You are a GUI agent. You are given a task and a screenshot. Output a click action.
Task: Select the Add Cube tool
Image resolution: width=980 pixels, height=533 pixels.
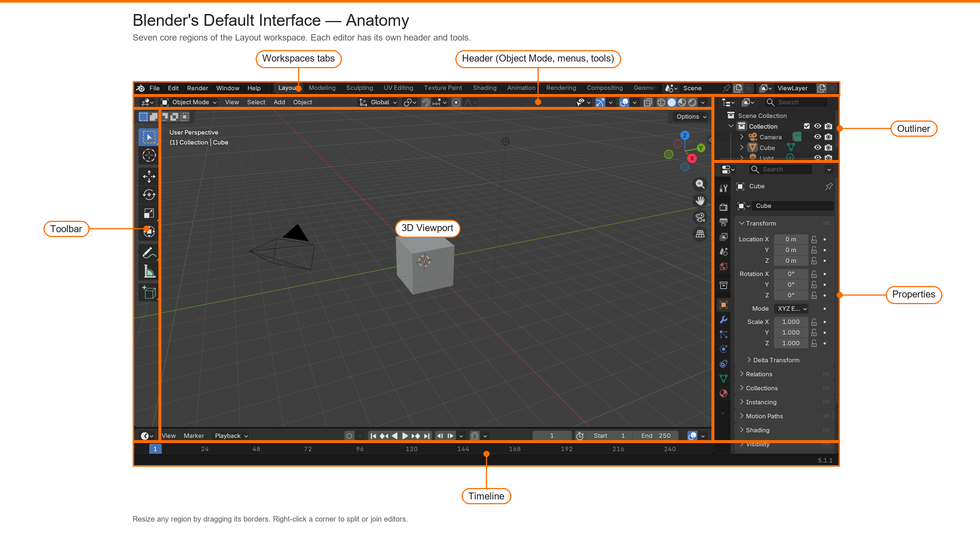[149, 292]
